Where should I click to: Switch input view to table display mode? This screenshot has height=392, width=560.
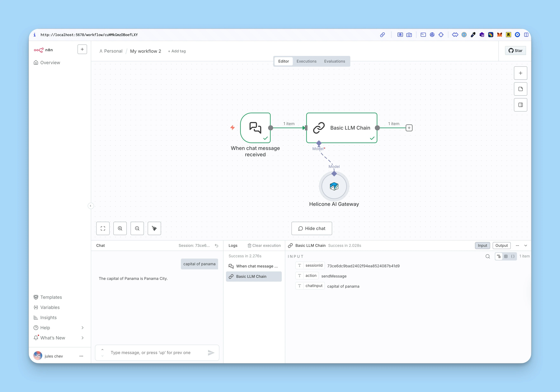click(x=506, y=256)
